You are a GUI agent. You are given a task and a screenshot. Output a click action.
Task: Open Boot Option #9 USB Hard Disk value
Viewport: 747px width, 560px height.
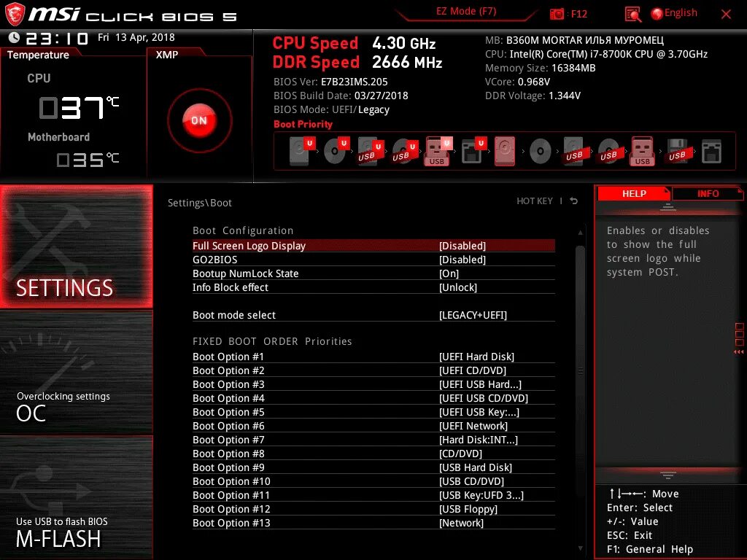[x=476, y=467]
